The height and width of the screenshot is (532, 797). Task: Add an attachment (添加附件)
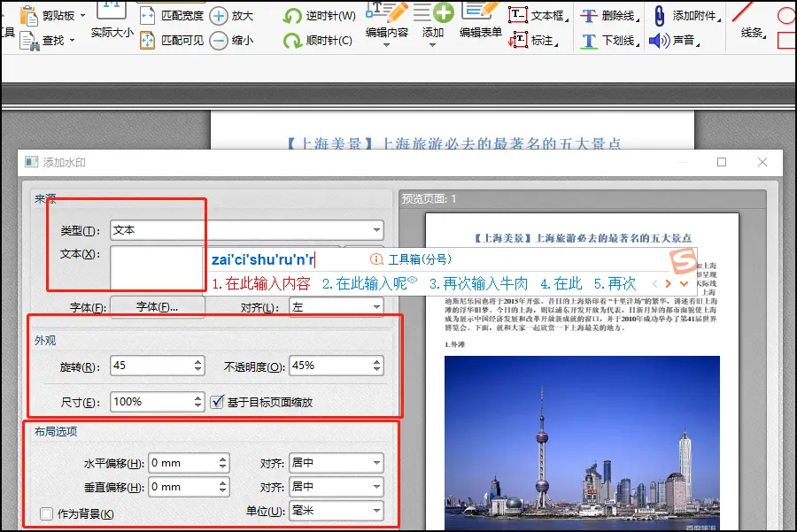pos(686,16)
